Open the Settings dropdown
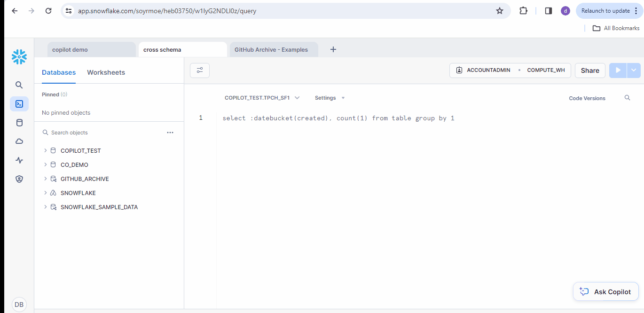 click(330, 98)
